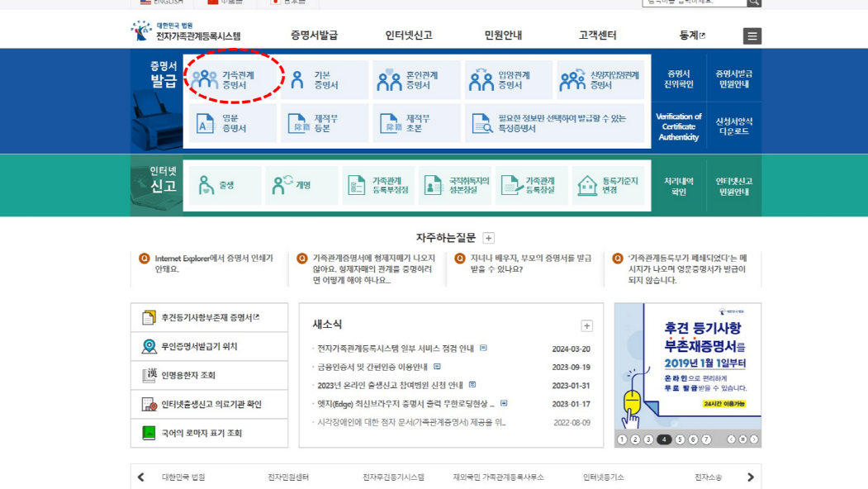This screenshot has height=489, width=868.
Task: Show previous related sites in footer carousel
Action: [x=141, y=477]
